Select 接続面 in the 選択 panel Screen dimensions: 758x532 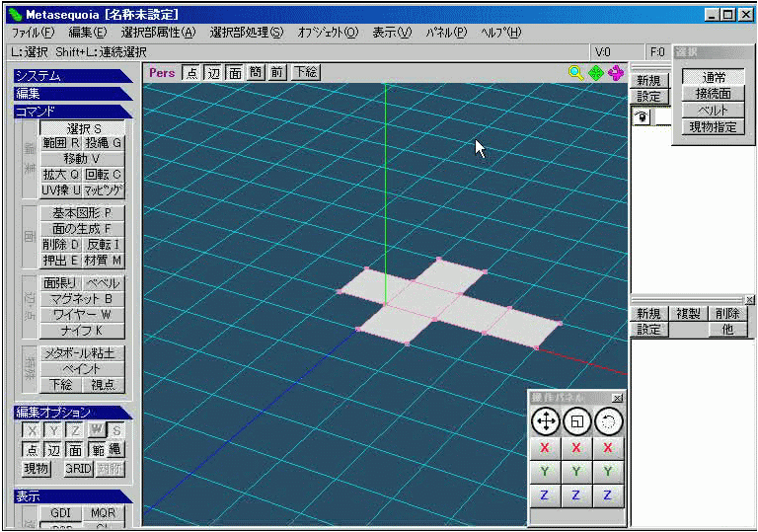[713, 94]
